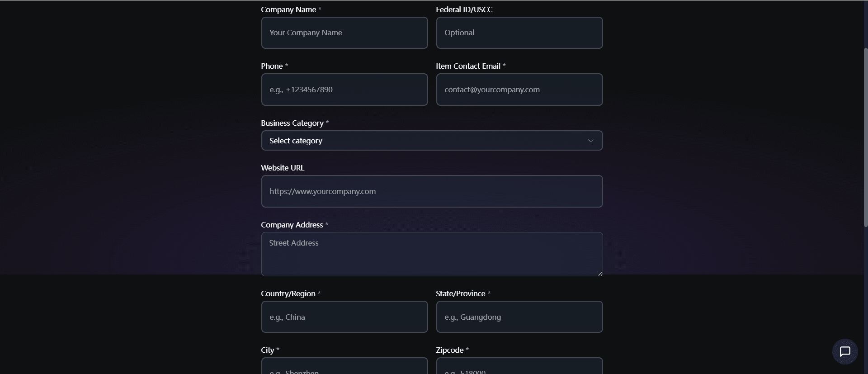
Task: Click inside the Street Address textarea
Action: (x=431, y=254)
